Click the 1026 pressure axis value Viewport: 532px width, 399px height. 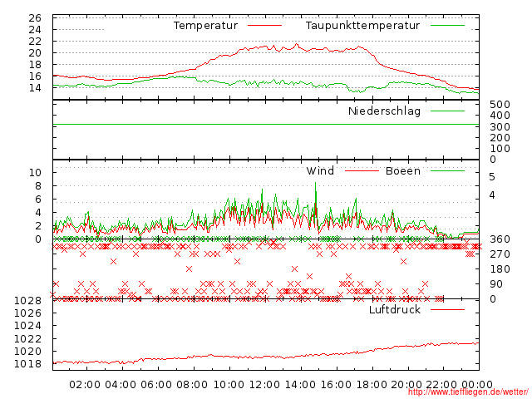point(27,313)
